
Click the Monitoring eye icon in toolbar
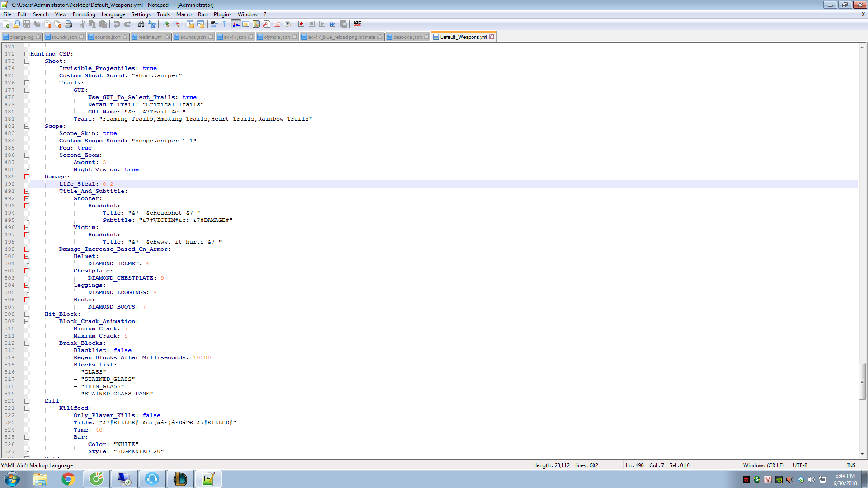(288, 24)
